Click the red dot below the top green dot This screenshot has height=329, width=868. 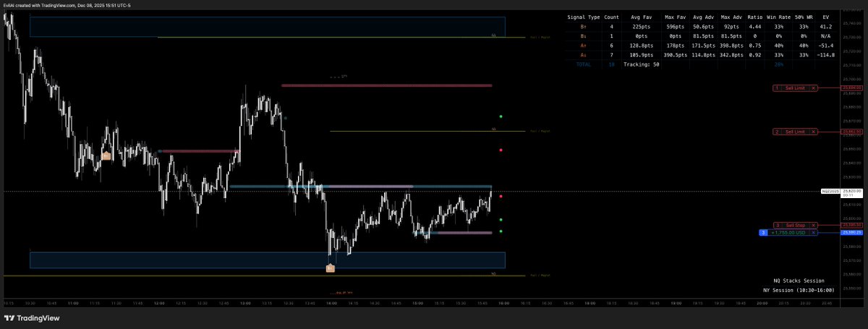click(501, 150)
